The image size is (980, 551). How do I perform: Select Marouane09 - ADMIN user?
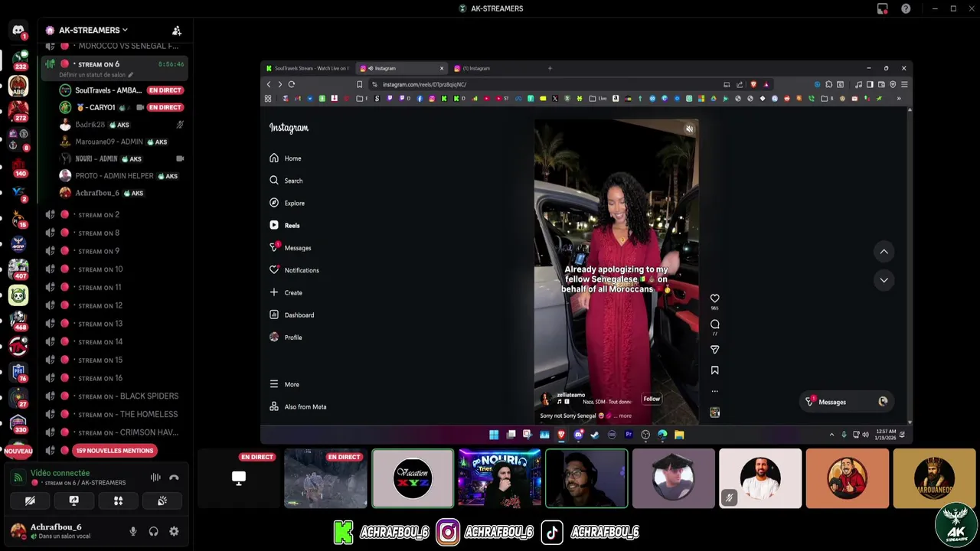point(121,142)
